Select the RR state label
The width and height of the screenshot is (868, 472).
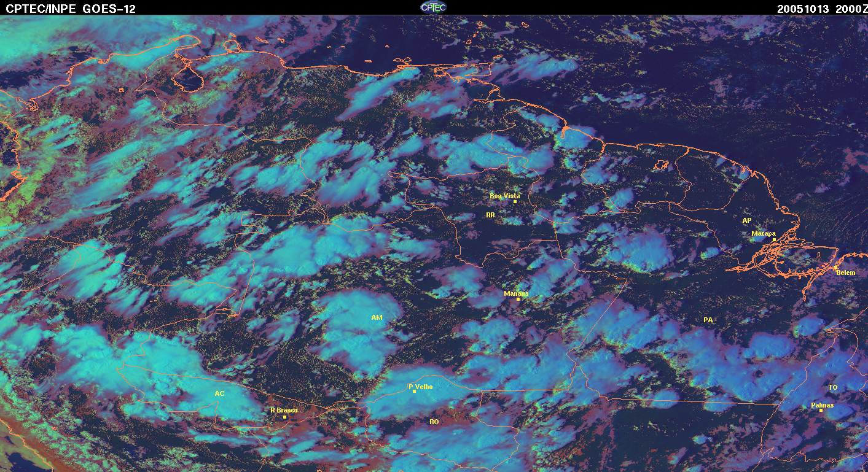pyautogui.click(x=490, y=215)
